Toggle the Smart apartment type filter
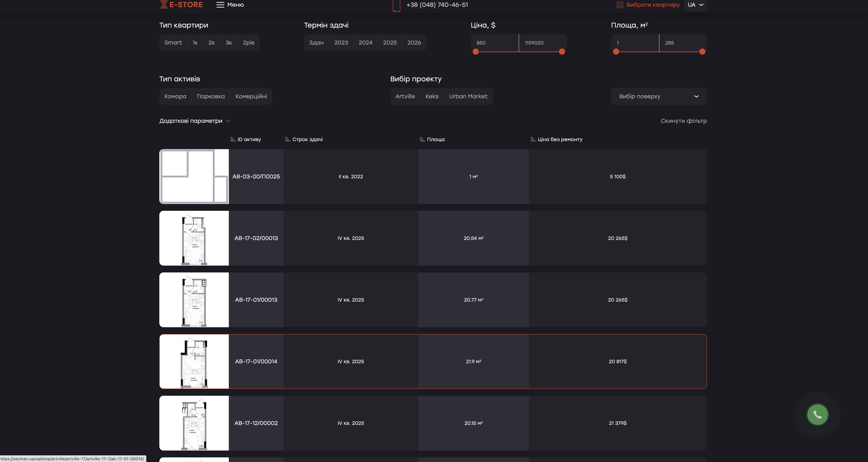868x462 pixels. [x=173, y=42]
